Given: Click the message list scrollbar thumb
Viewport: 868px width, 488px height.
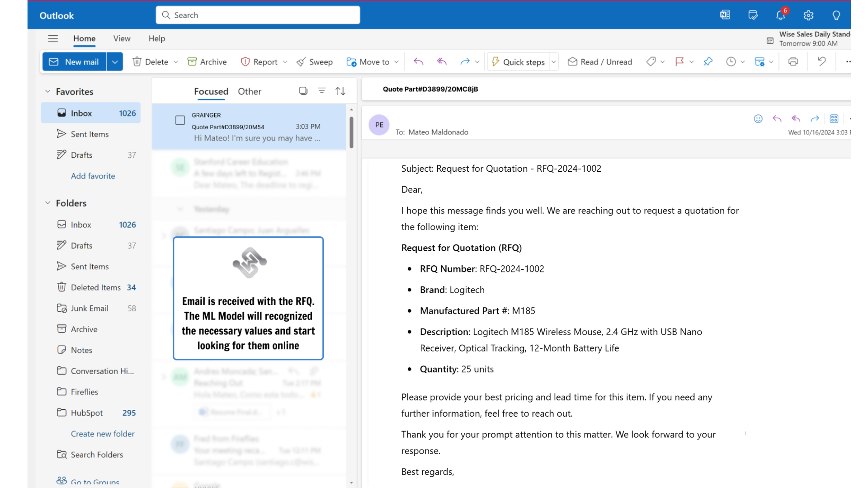Looking at the screenshot, I should [351, 132].
